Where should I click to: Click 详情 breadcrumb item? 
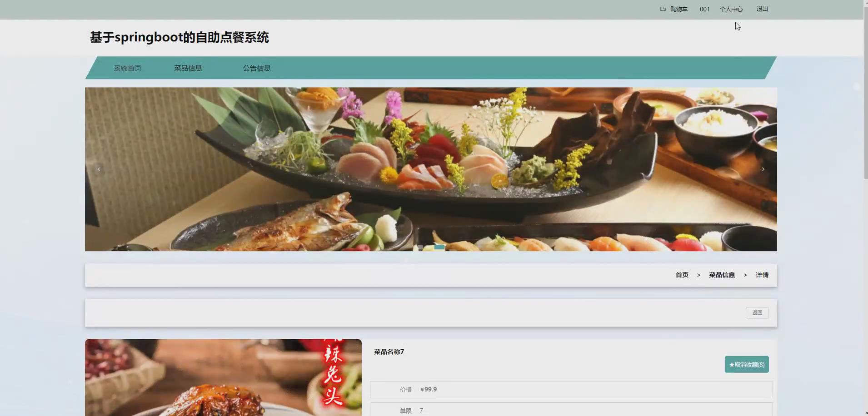(762, 275)
